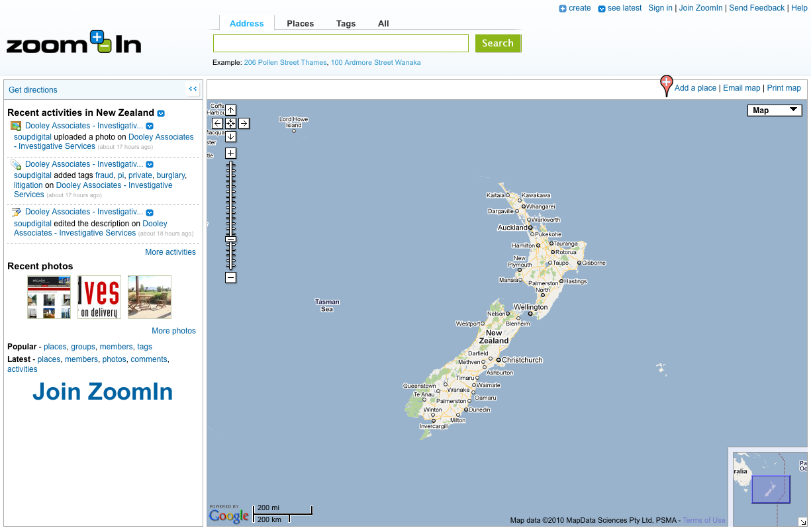Image resolution: width=811 pixels, height=532 pixels.
Task: Click the More activities link
Action: tap(170, 252)
